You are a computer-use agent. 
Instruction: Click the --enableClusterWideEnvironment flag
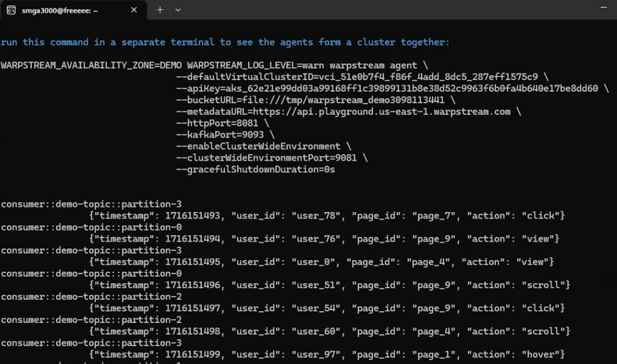pos(258,146)
